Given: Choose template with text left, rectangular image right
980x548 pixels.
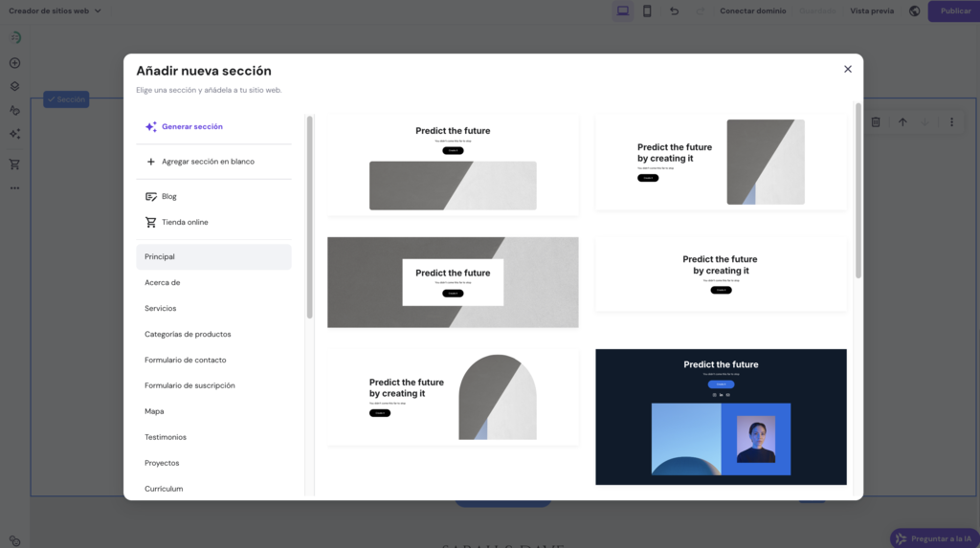Looking at the screenshot, I should tap(722, 162).
